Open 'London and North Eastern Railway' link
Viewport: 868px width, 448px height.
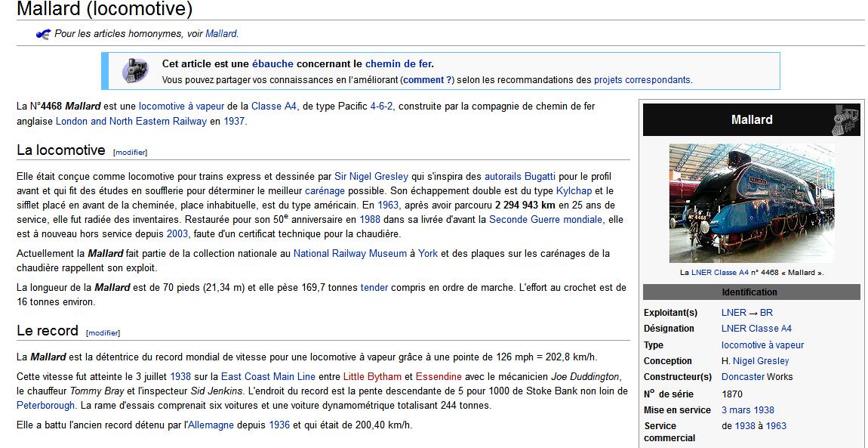[131, 121]
